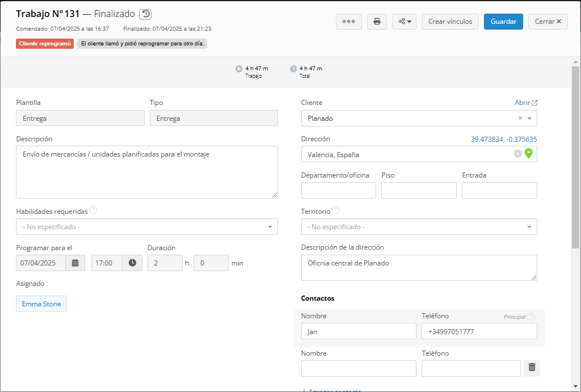Focus the Descripción text area

coord(147,172)
